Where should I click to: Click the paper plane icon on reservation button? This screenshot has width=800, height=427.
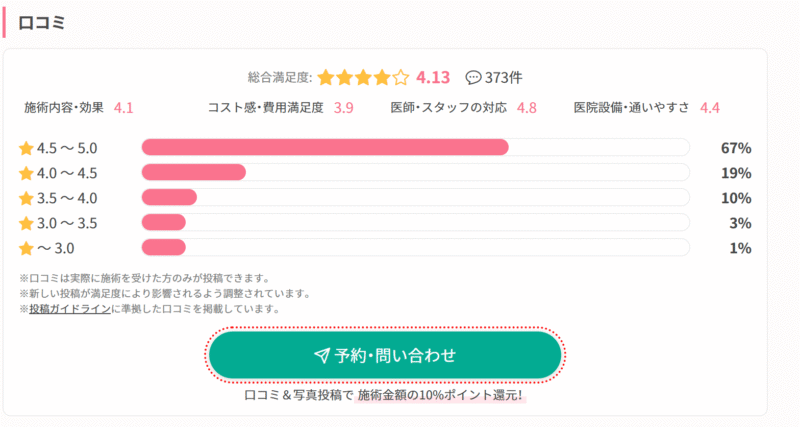(321, 356)
